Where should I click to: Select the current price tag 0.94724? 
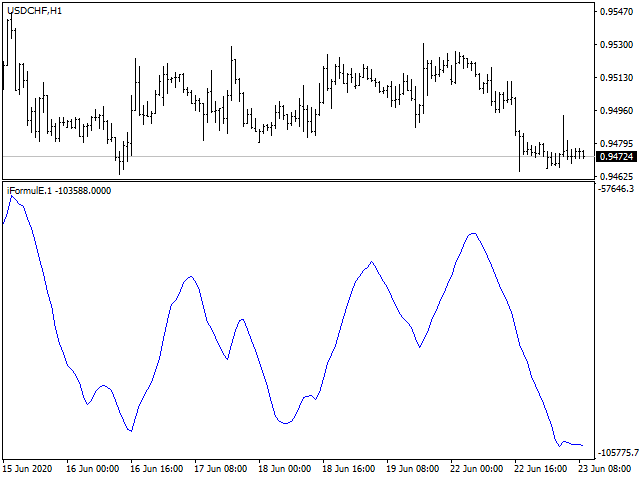click(616, 157)
